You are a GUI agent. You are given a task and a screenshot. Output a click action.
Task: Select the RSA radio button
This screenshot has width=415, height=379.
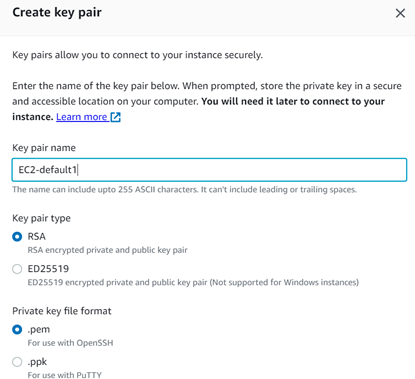(x=17, y=237)
